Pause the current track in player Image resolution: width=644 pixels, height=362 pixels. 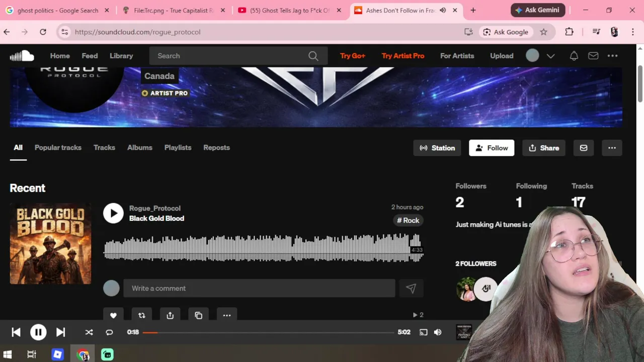point(38,332)
